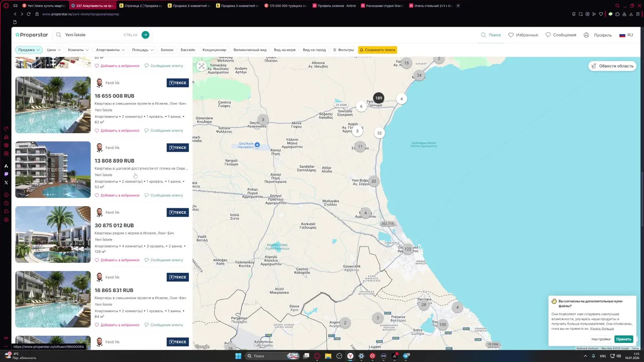644x362 pixels.
Task: Open photo of 16 655 008 RUB listing
Action: tap(53, 105)
